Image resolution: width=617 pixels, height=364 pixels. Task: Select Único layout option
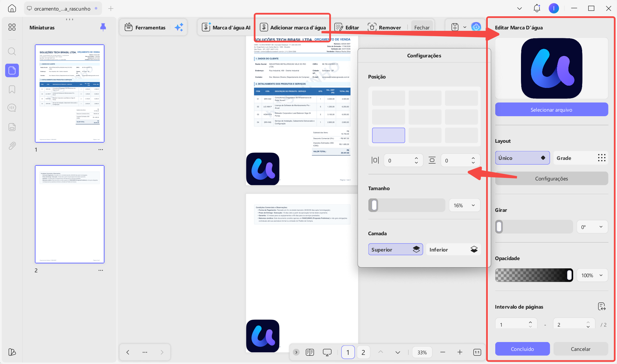522,158
